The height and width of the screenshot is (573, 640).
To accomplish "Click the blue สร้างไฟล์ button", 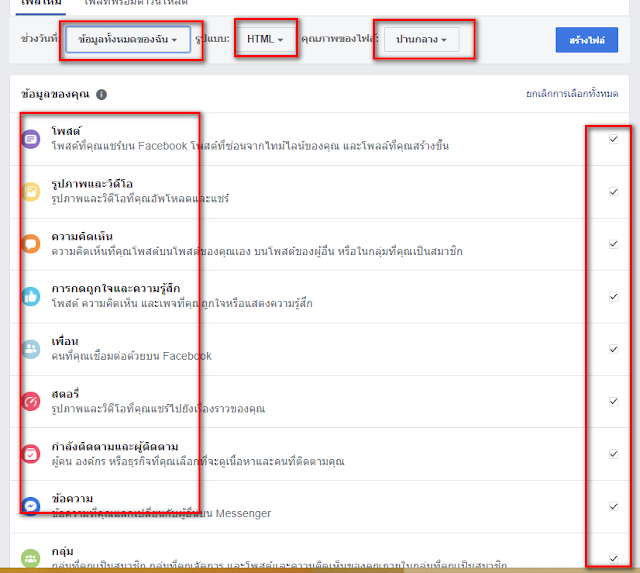I will (587, 40).
